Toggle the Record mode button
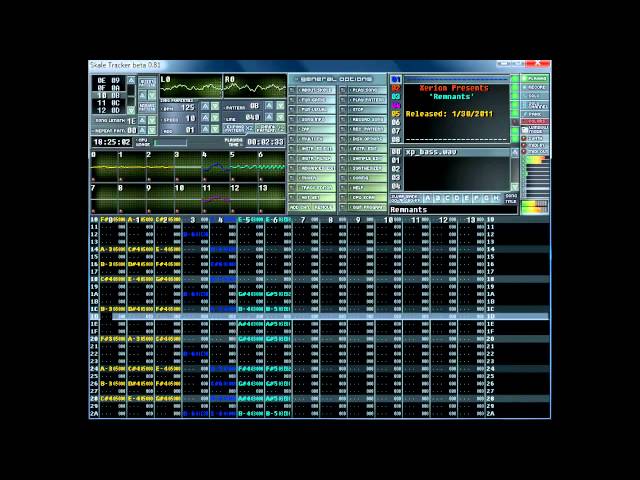 coord(534,87)
